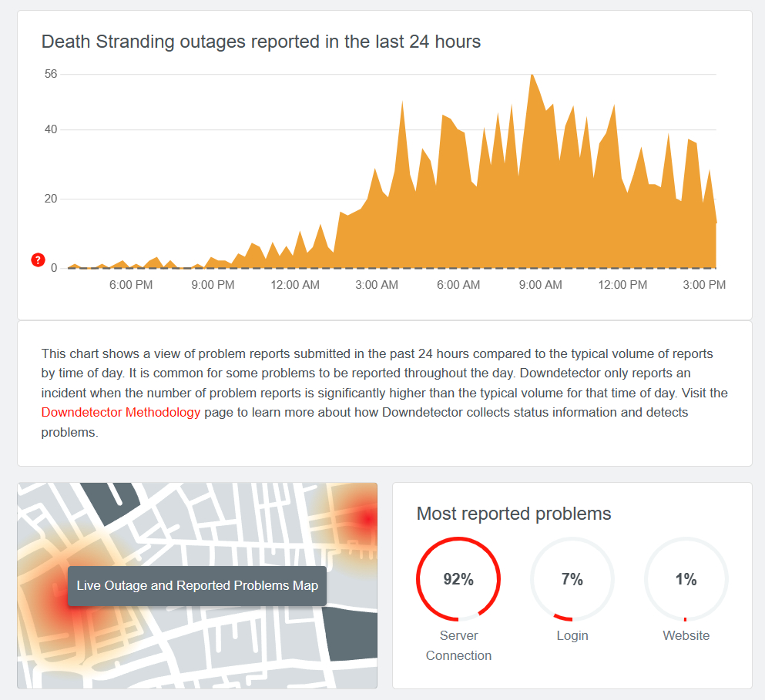This screenshot has height=700, width=765.
Task: Click the 56 value on the y-axis
Action: tap(51, 74)
